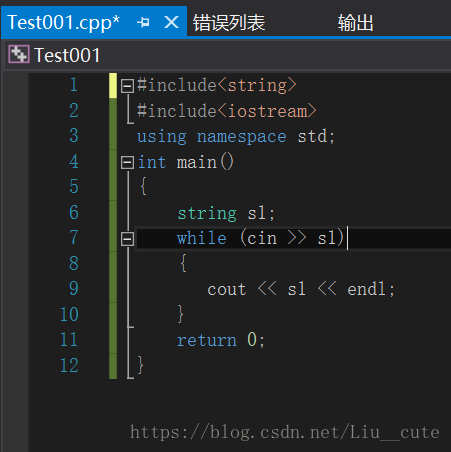Click the 'using' keyword
451x452 pixels.
162,137
